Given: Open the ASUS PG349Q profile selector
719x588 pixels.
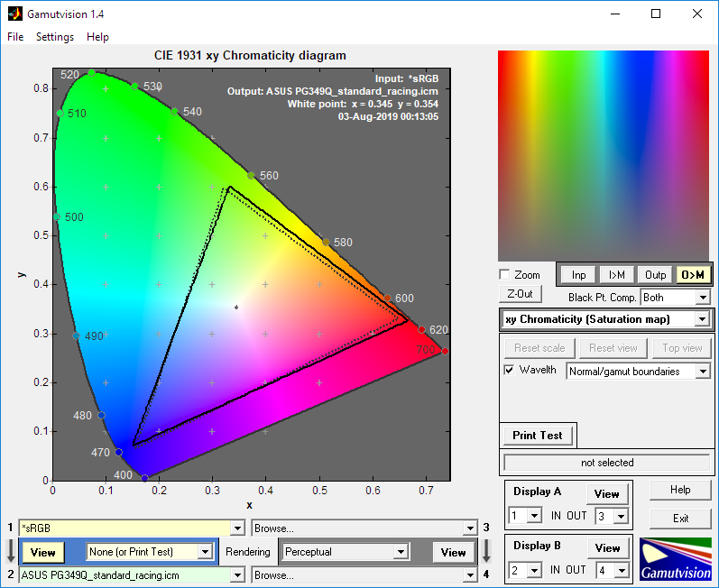Looking at the screenshot, I should (x=132, y=574).
